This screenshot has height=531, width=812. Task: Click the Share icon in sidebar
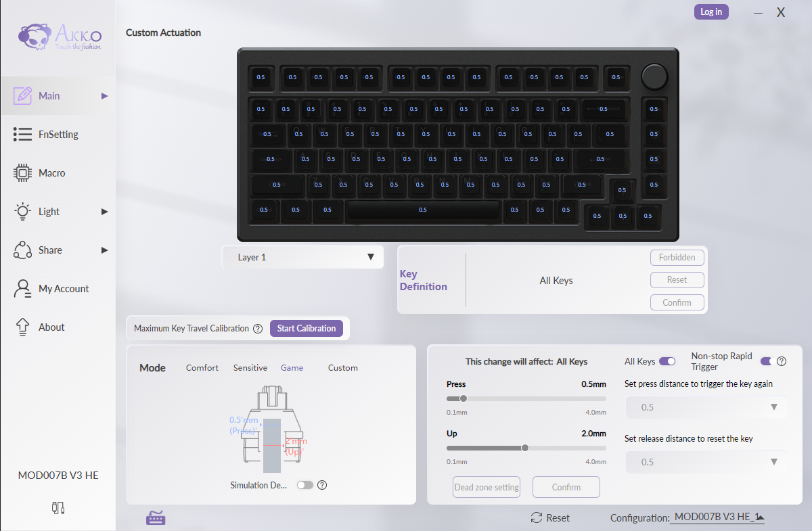pos(22,250)
